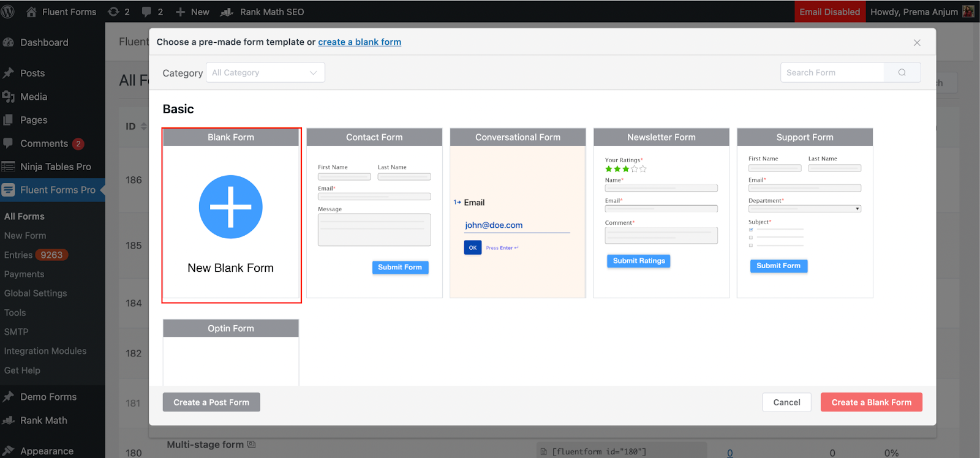Close the template chooser modal
This screenshot has height=458, width=980.
[x=917, y=42]
